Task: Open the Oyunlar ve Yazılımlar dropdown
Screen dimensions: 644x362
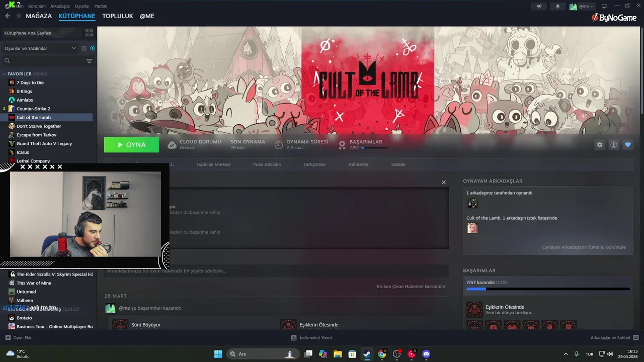Action: 40,48
